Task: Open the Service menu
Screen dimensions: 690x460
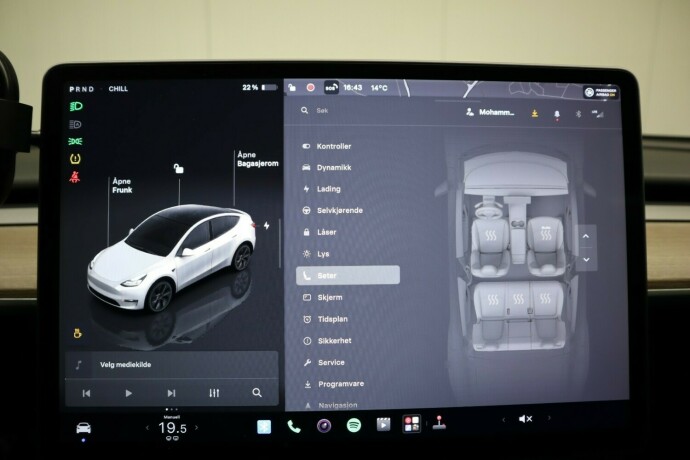Action: 324,362
